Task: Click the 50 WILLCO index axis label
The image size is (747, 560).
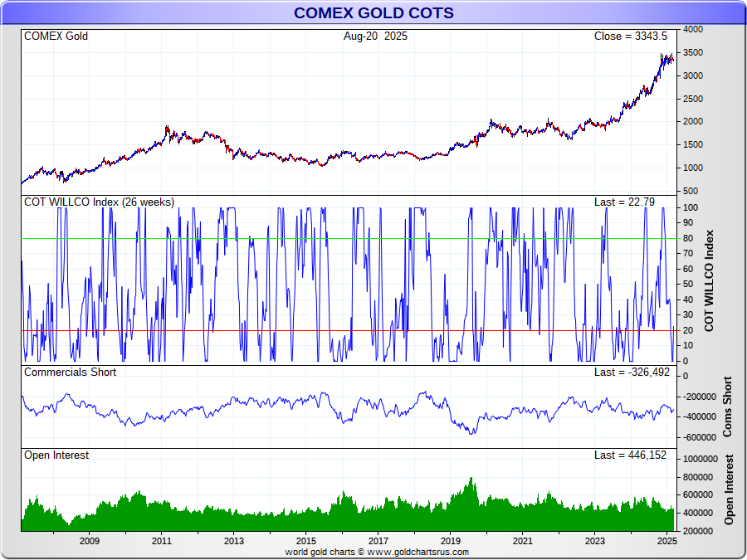Action: click(688, 285)
